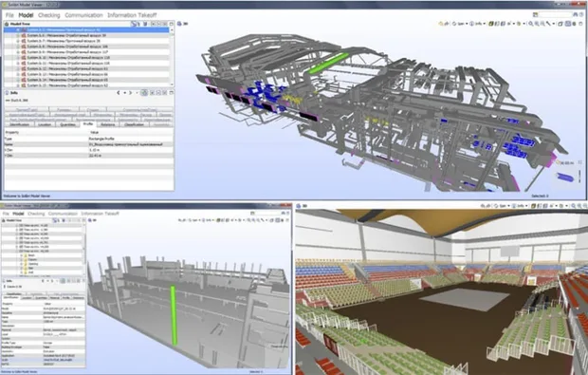Click the 3D view tab in top window
Screen dimensions: 588x375
coord(183,24)
